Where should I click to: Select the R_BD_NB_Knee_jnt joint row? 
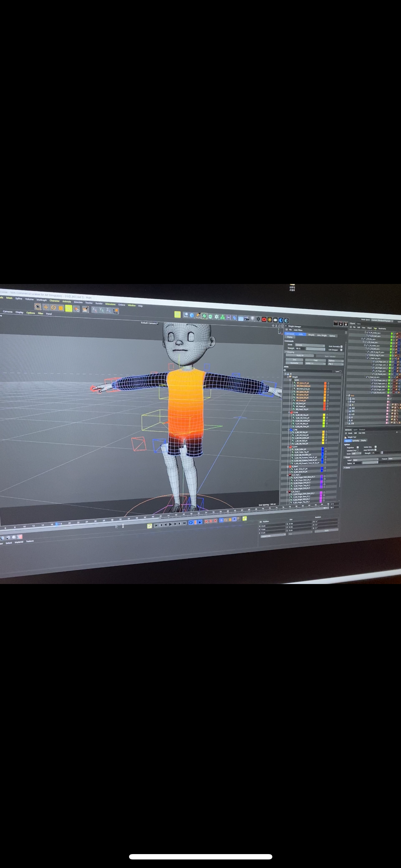tap(302, 418)
